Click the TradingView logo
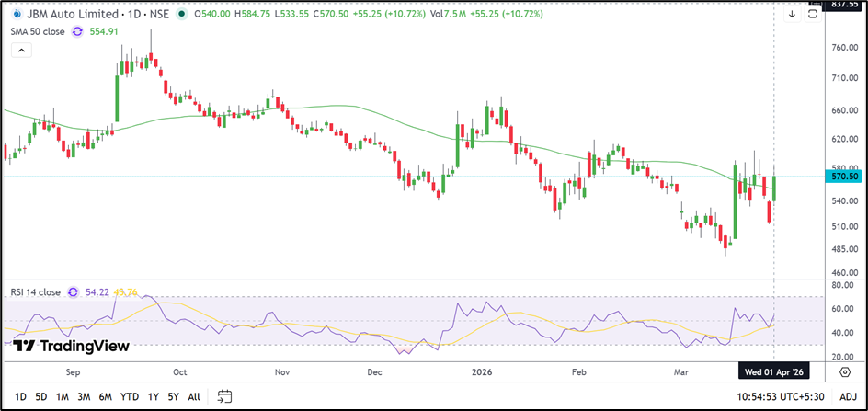The height and width of the screenshot is (411, 868). coord(72,346)
